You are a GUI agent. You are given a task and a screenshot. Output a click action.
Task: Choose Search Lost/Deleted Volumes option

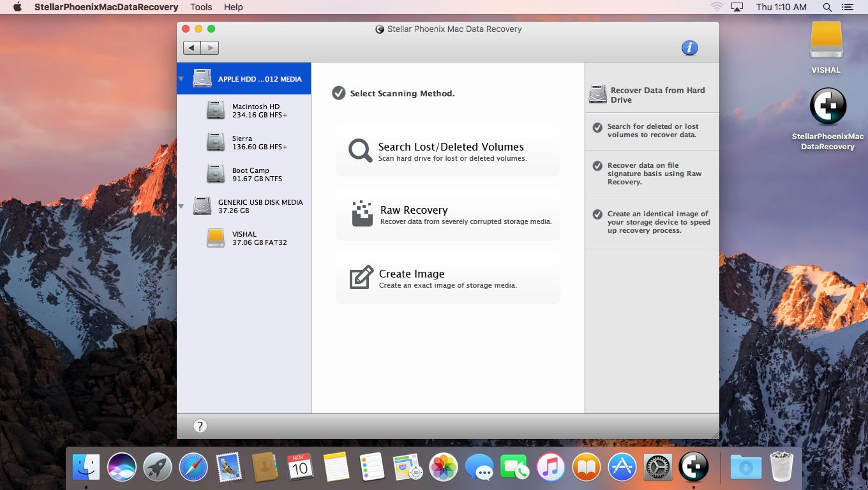tap(447, 151)
